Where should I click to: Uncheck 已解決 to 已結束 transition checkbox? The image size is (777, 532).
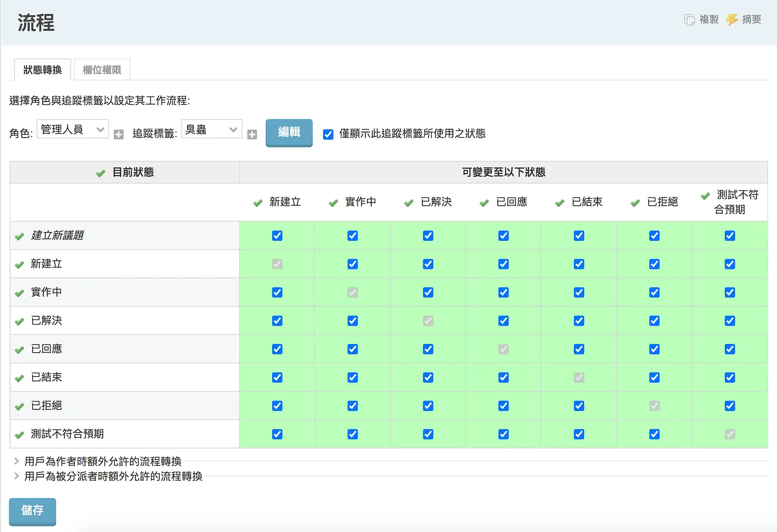point(579,321)
